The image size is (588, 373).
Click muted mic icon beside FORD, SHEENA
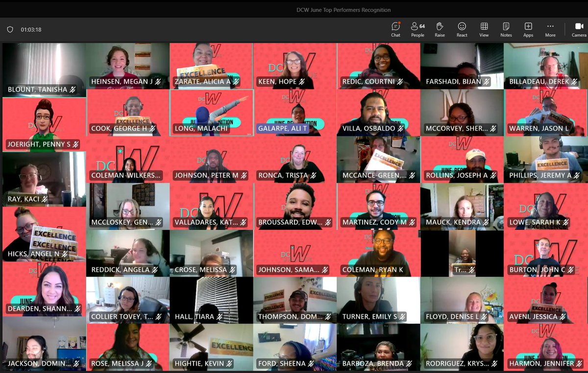pos(311,364)
